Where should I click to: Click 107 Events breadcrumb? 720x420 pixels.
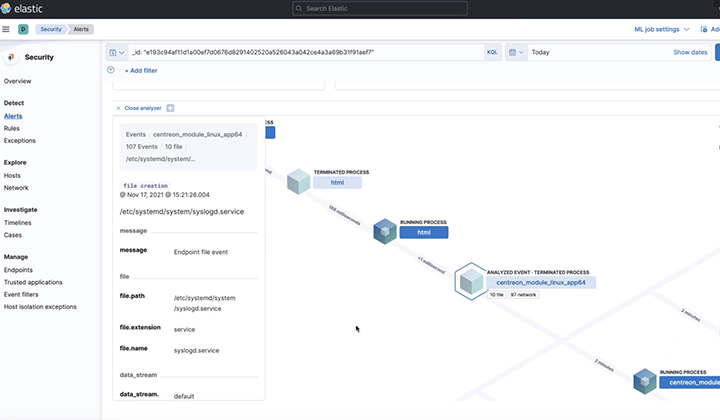pyautogui.click(x=141, y=147)
